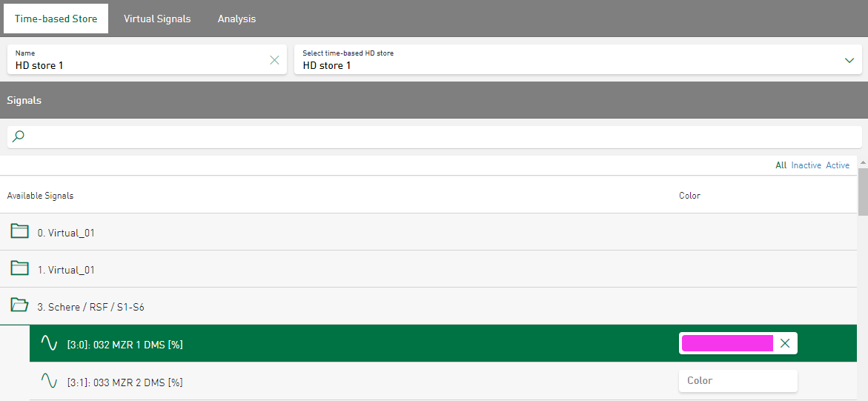Switch to the Virtual Signals tab
Image resolution: width=868 pixels, height=401 pixels.
157,19
